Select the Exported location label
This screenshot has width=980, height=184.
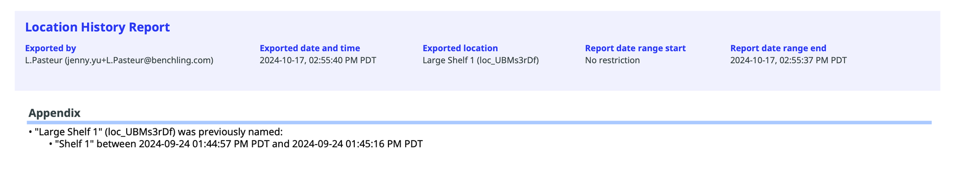coord(460,48)
